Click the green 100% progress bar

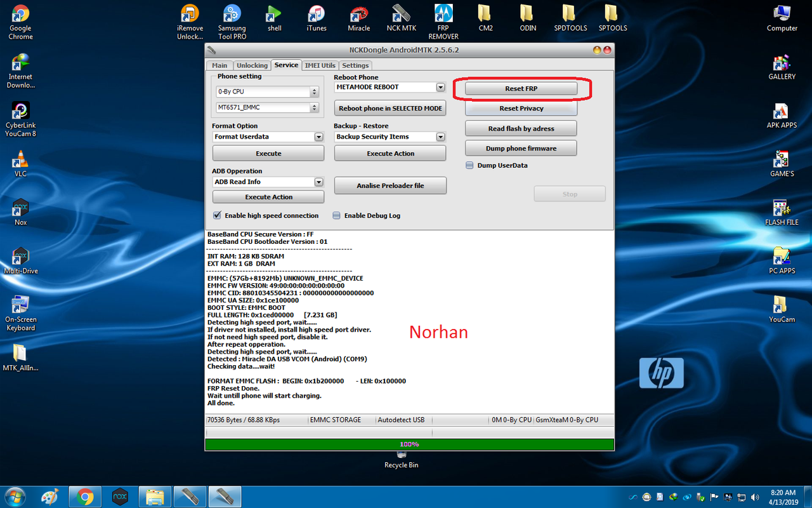(x=409, y=444)
